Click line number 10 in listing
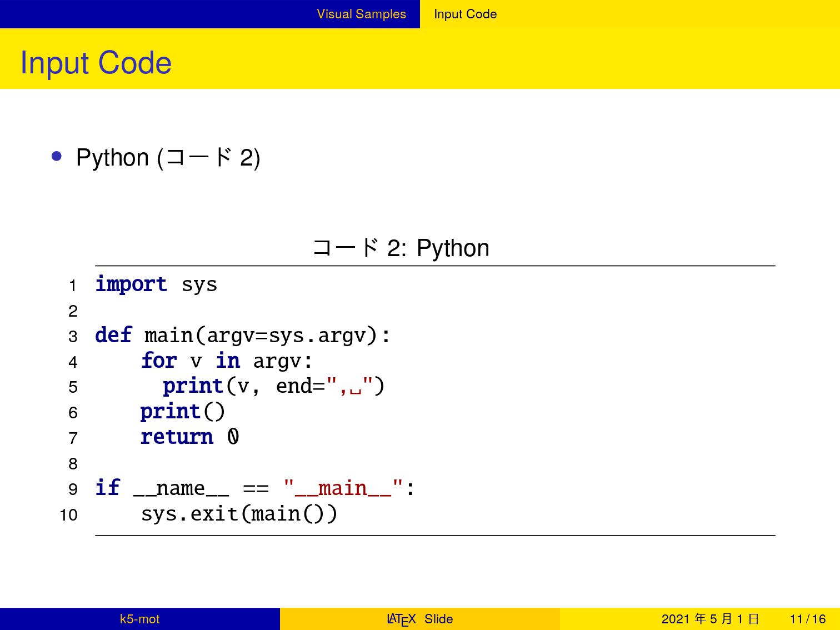The image size is (840, 630). [69, 515]
